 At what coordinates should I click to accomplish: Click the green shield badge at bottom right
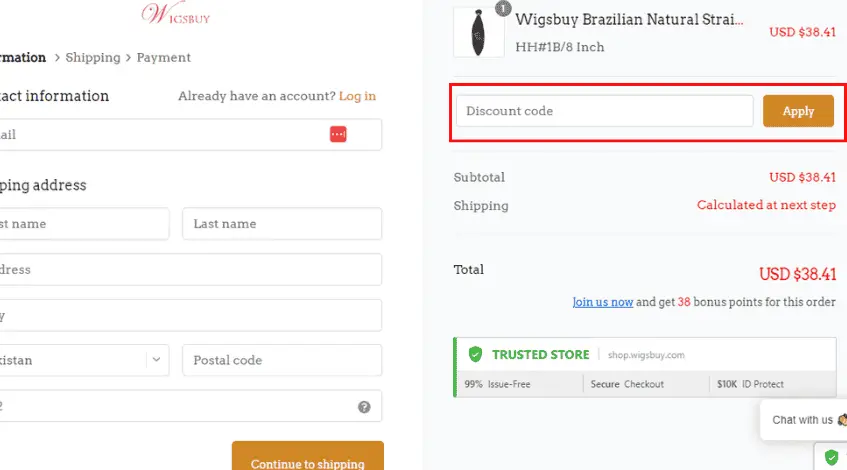point(831,457)
